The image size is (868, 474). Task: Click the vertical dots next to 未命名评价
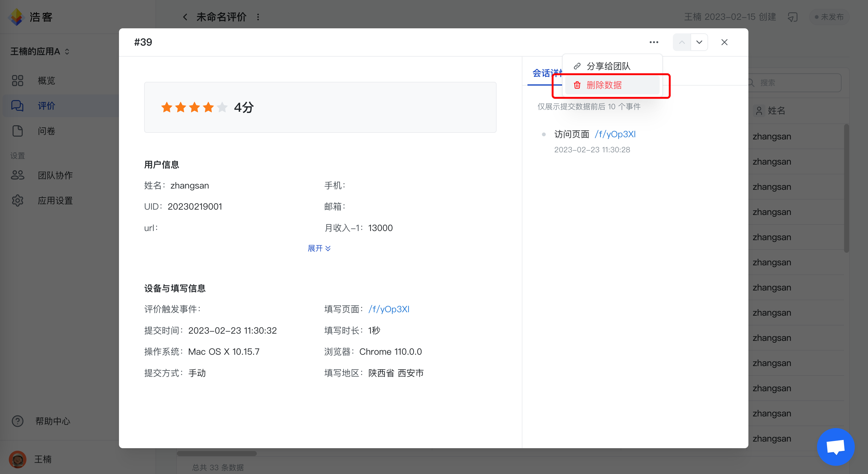[258, 17]
